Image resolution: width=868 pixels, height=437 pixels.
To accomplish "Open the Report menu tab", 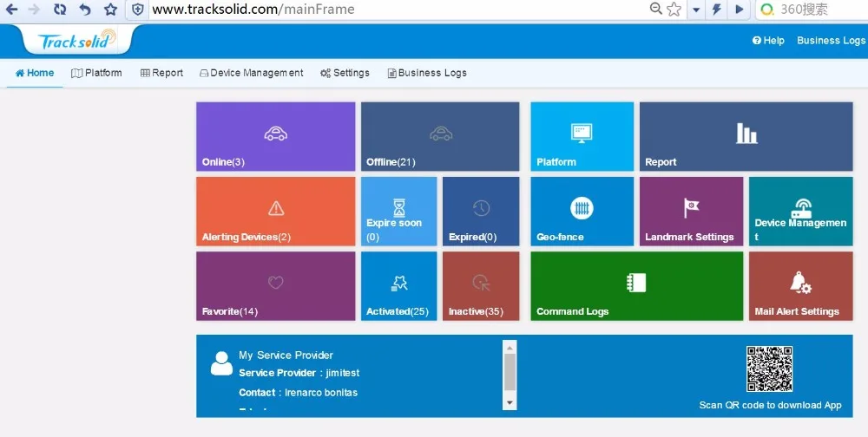I will 161,73.
